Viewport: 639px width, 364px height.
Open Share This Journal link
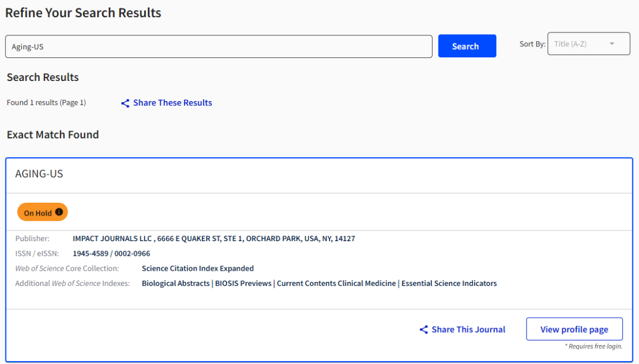point(468,329)
